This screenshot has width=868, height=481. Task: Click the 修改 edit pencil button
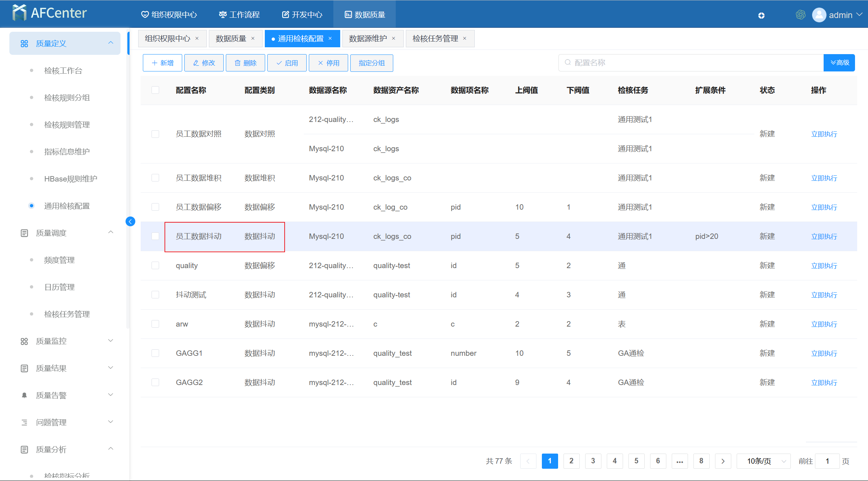pos(204,63)
